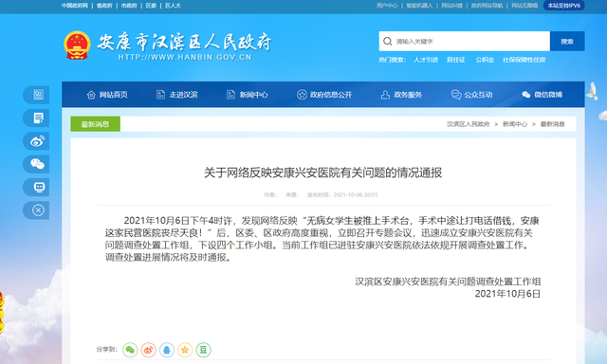Viewport: 607px width, 364px height.
Task: Open 省政府 top link
Action: tap(104, 6)
